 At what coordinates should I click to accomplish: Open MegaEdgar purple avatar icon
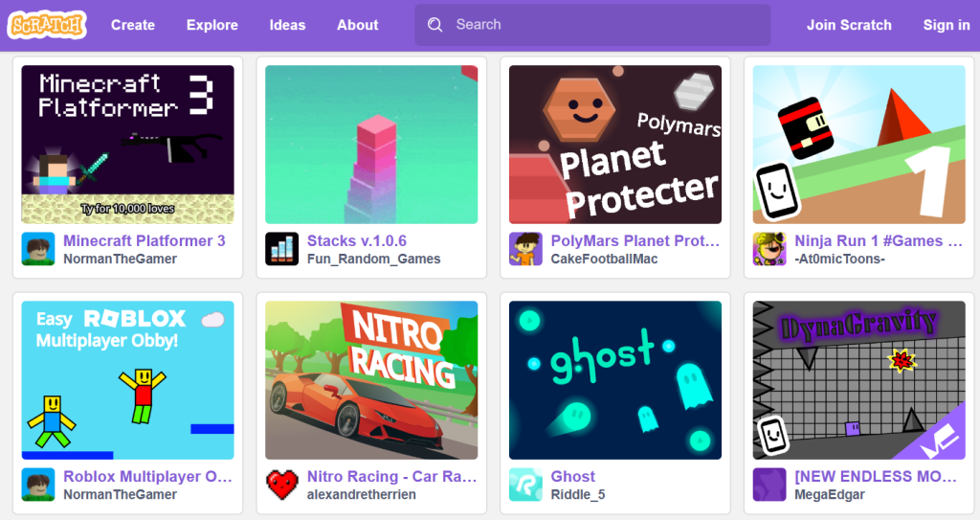coord(769,485)
